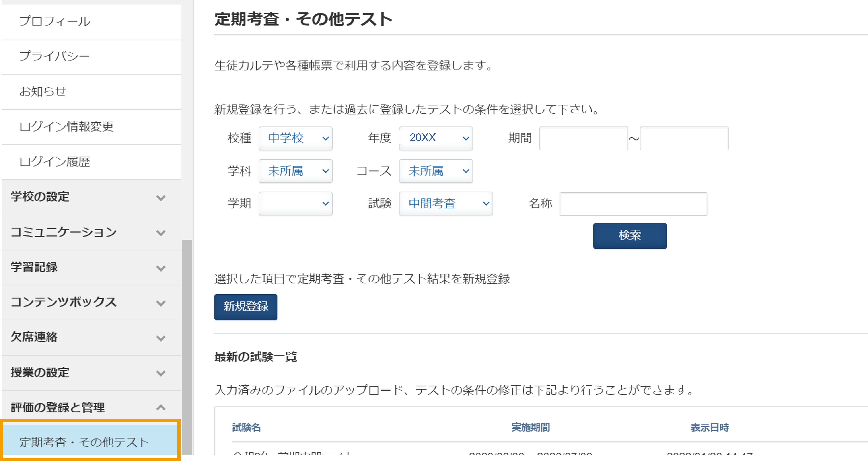Expand the コミュニケーション section
Screen dimensions: 868x461
(x=91, y=233)
